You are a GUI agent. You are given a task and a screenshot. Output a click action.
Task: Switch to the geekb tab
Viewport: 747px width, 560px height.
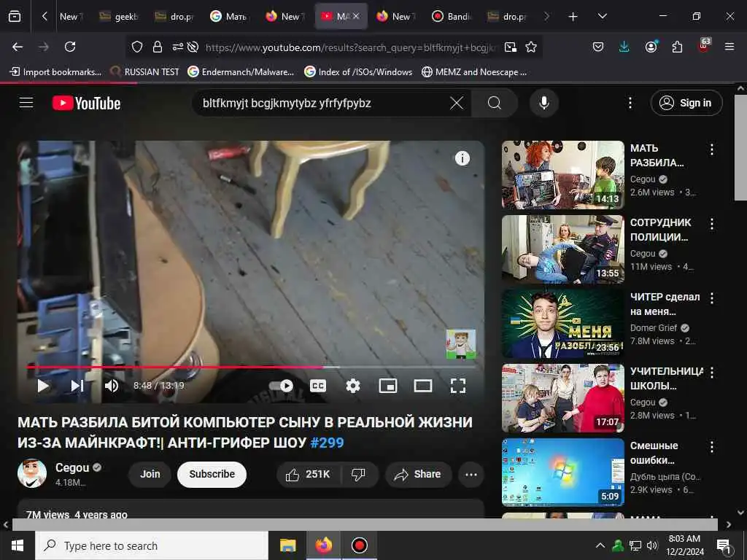(x=119, y=16)
